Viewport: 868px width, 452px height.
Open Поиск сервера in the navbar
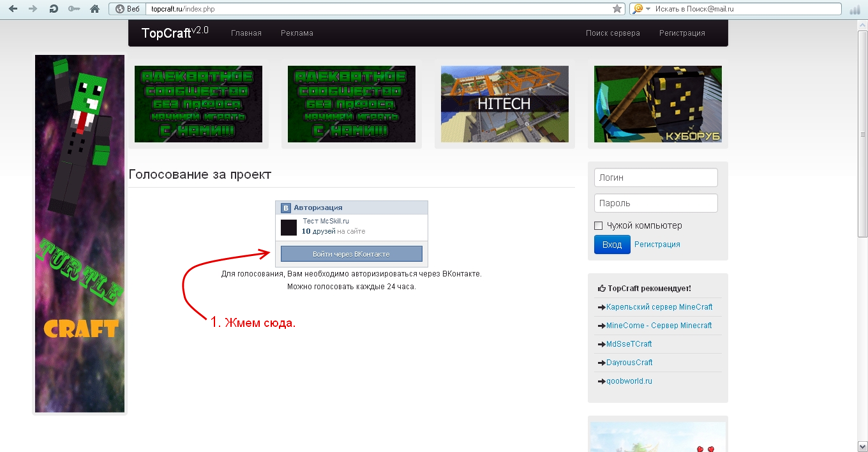pyautogui.click(x=613, y=33)
